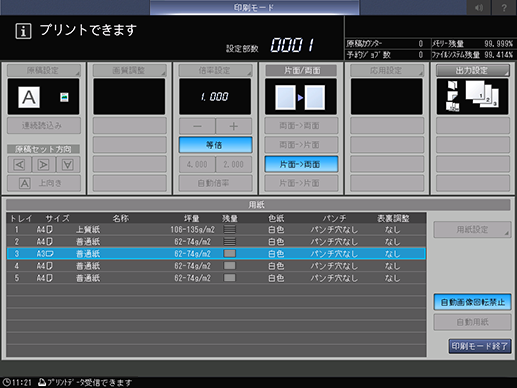Select the right-pointing original direction icon
Image resolution: width=517 pixels, height=388 pixels.
(44, 165)
